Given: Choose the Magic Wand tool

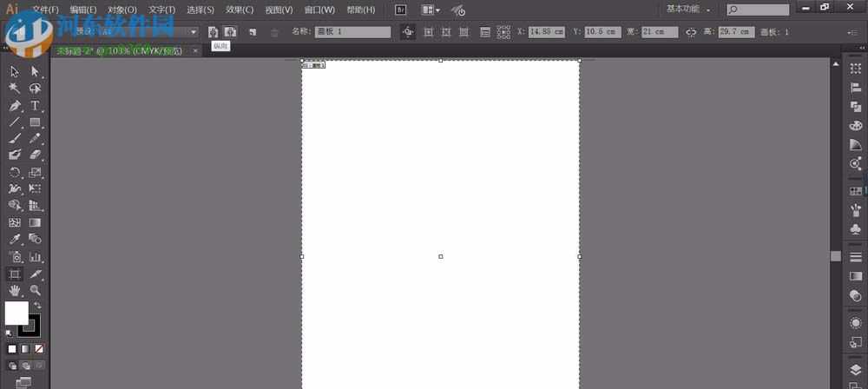Looking at the screenshot, I should click(x=15, y=89).
